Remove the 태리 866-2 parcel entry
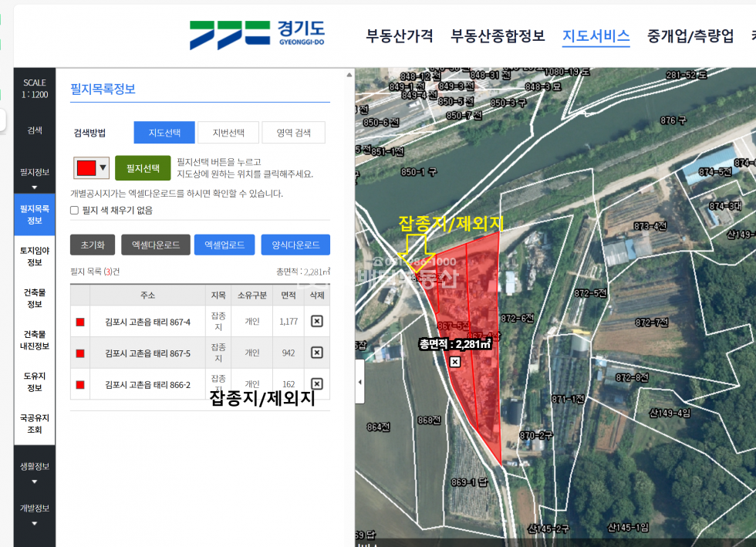Image resolution: width=756 pixels, height=547 pixels. 316,383
